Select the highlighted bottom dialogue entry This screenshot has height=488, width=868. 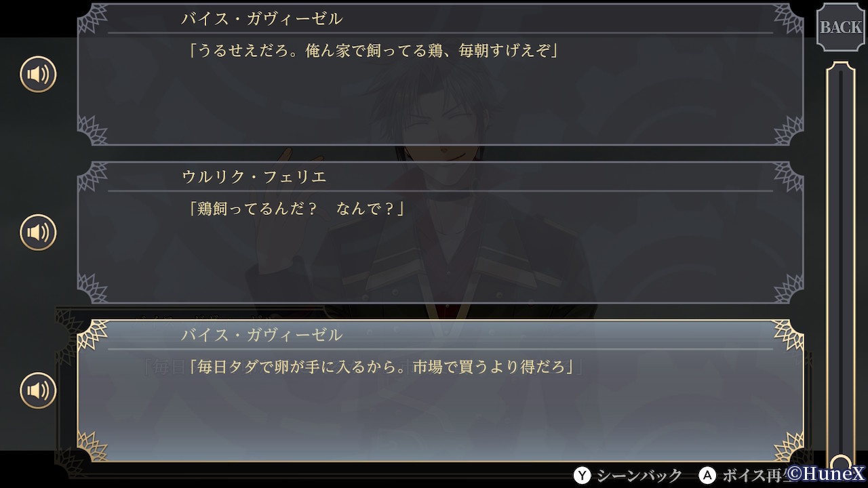tap(441, 391)
